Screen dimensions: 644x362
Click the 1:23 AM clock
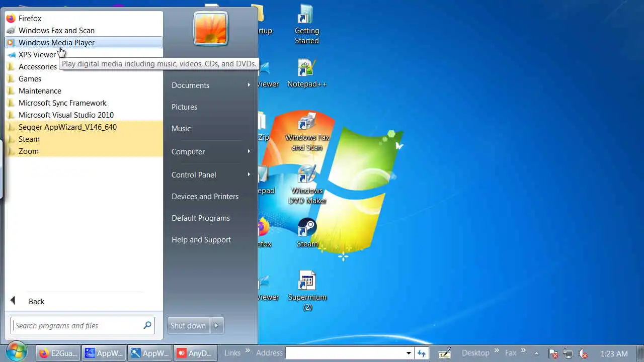tap(614, 353)
